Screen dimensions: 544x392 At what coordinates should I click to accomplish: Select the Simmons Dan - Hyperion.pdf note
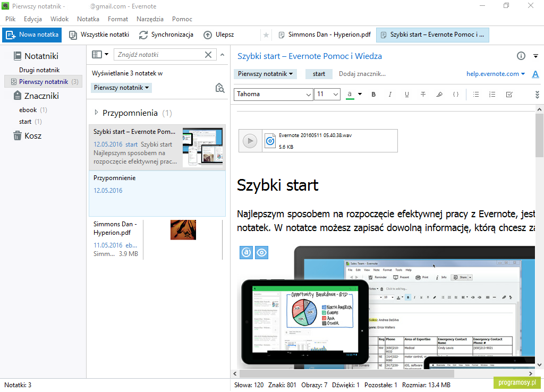coord(157,240)
